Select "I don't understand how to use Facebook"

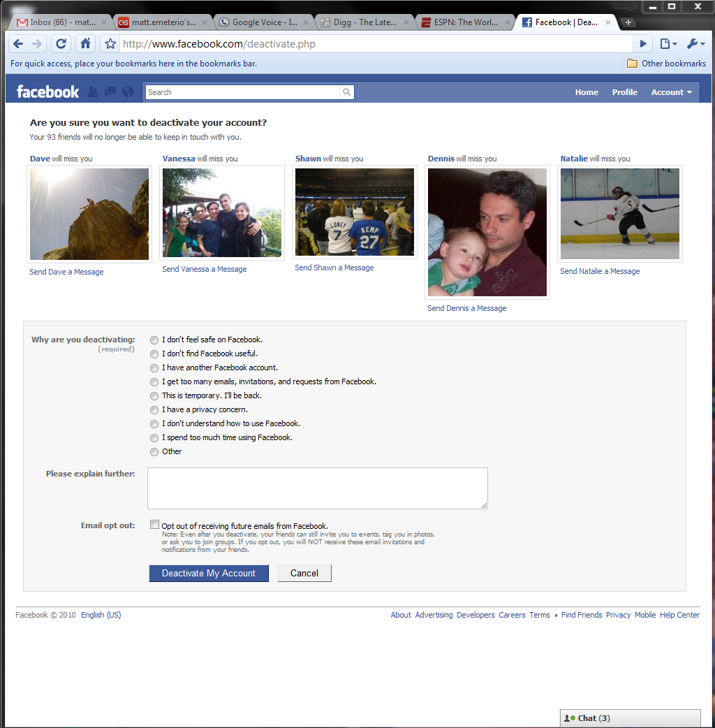point(154,424)
